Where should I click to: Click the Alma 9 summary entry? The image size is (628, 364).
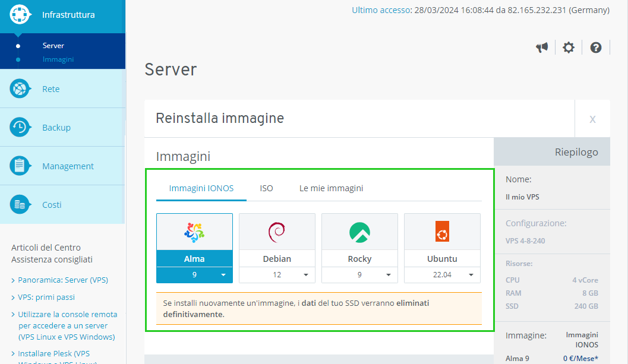pyautogui.click(x=517, y=359)
